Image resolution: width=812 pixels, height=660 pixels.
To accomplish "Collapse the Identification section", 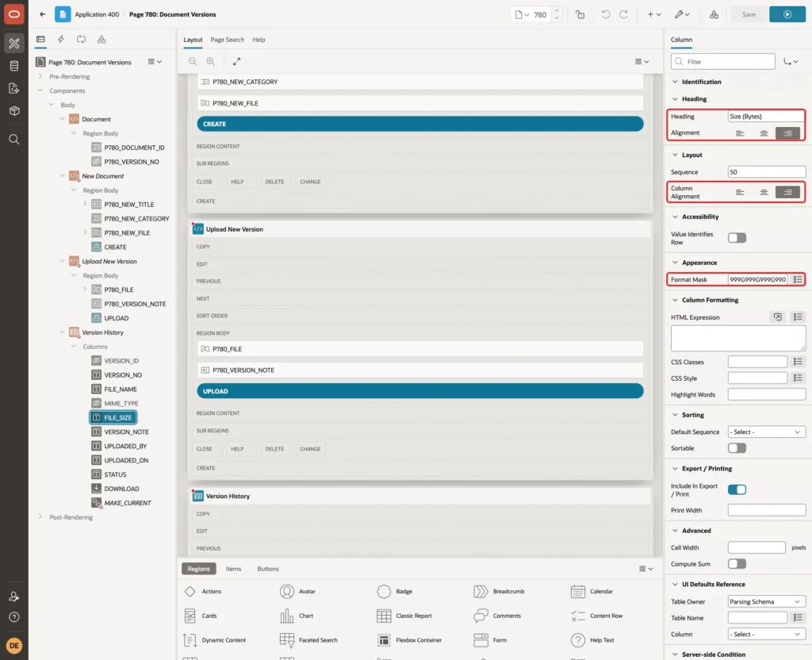I will coord(675,82).
